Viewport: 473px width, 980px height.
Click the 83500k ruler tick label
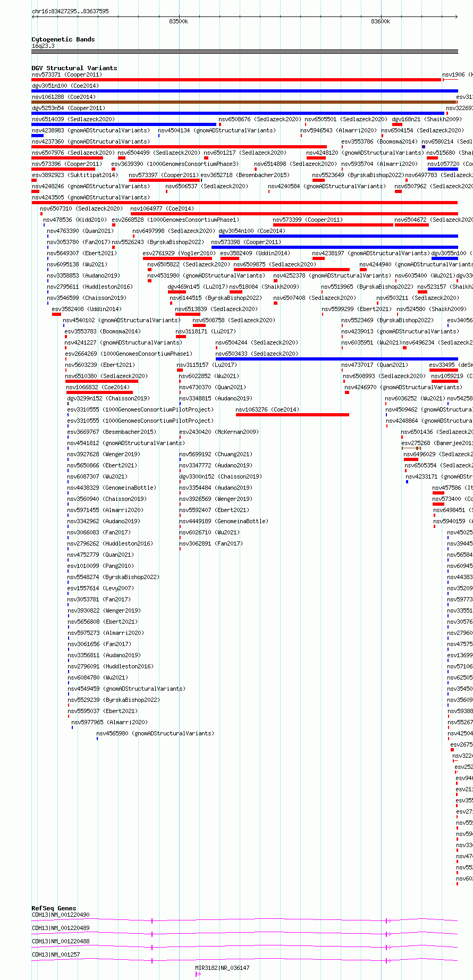(179, 21)
